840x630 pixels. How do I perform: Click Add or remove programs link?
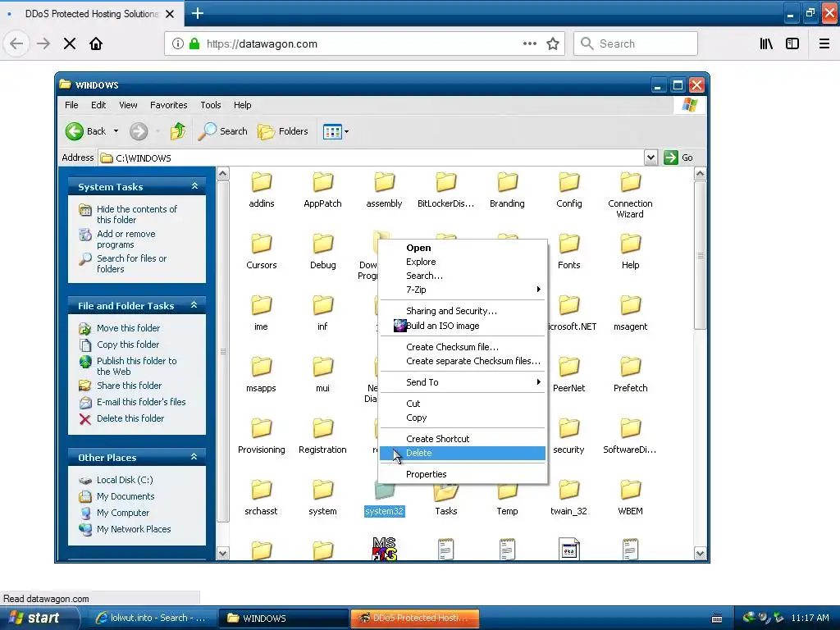click(126, 239)
